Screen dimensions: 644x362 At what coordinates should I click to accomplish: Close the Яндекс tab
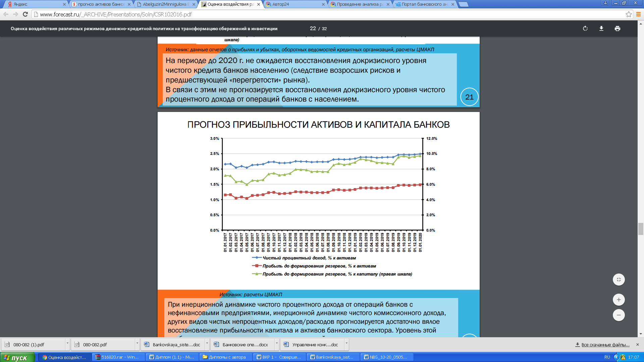pos(64,4)
